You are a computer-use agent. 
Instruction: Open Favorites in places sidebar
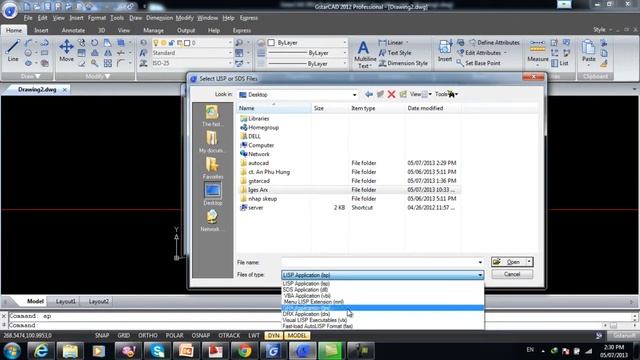(212, 168)
